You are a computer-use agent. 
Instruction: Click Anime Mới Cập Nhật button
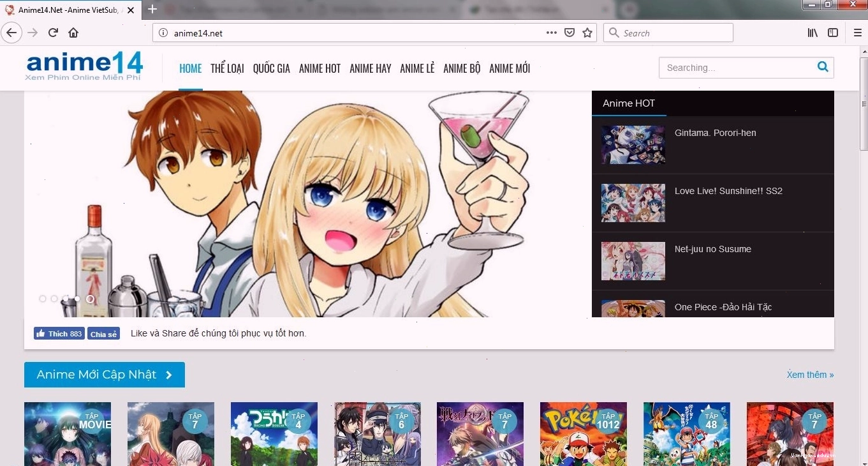click(x=105, y=375)
